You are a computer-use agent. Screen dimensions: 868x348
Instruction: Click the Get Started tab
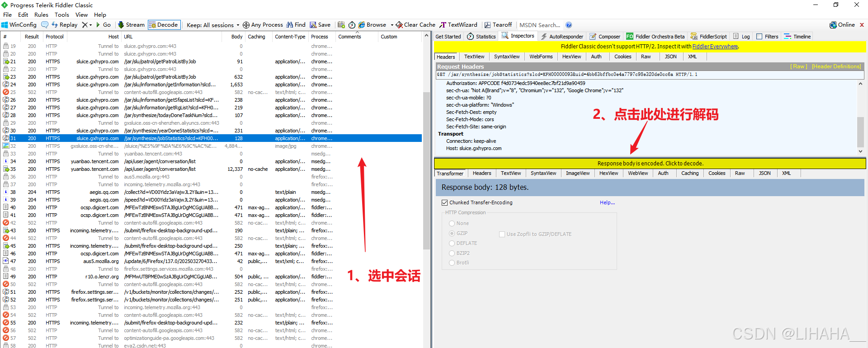coord(448,37)
